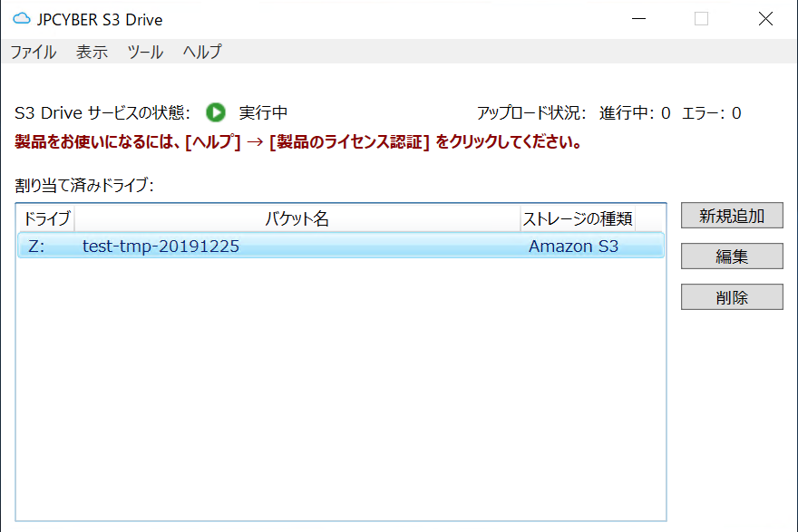The image size is (798, 532).
Task: Click the 新規追加 button
Action: [731, 216]
